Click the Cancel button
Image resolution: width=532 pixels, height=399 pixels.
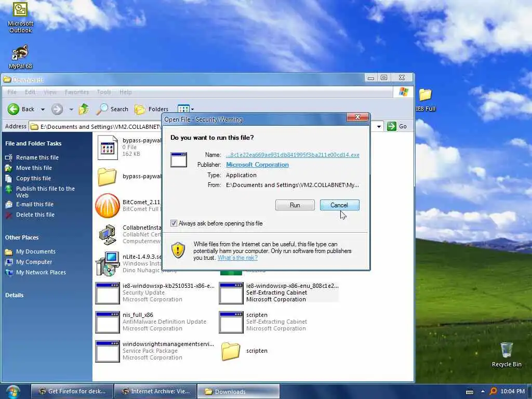pyautogui.click(x=339, y=205)
